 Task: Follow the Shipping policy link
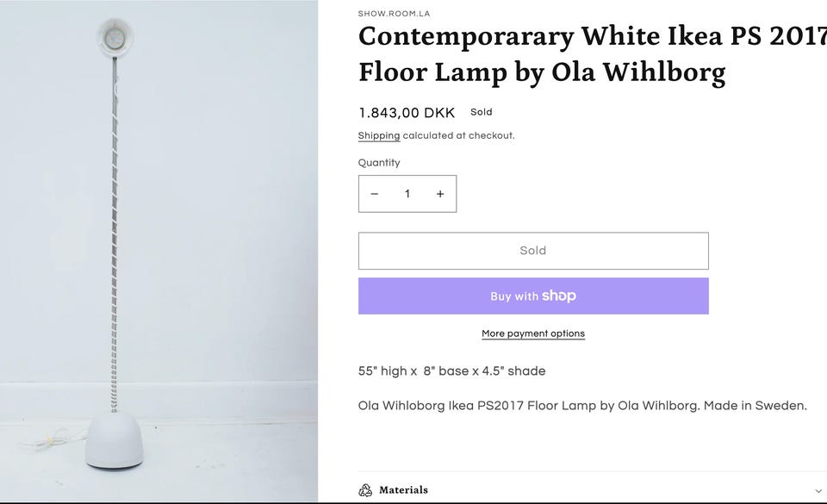pos(379,136)
